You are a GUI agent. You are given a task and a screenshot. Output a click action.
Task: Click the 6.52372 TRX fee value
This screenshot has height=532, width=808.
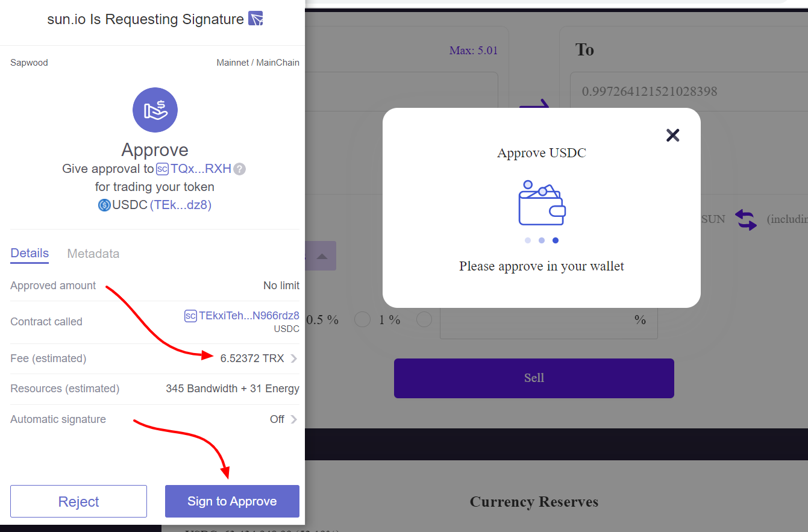point(252,358)
